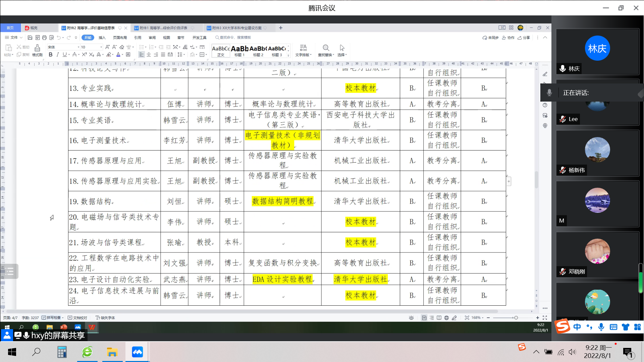Open the 页面布局 (Page Layout) ribbon tab
Screen dimensions: 644x362
click(120, 38)
